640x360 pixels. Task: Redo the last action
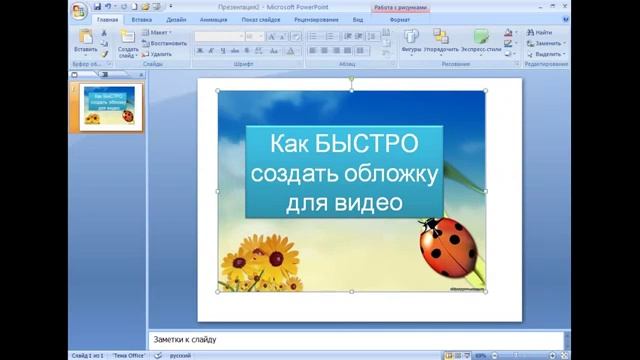click(124, 7)
